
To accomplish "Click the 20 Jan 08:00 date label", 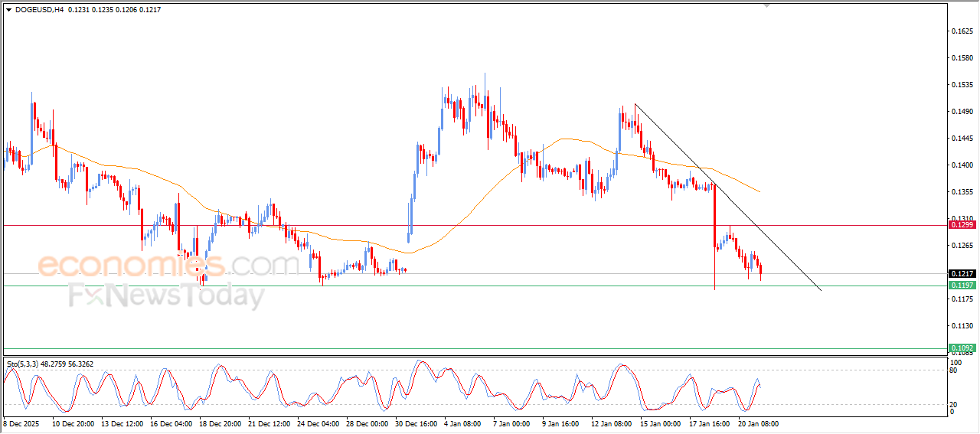I will point(758,423).
